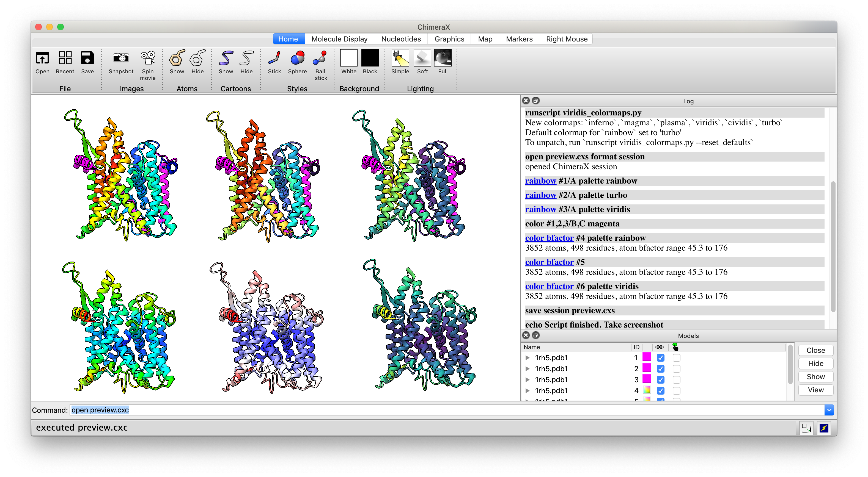Viewport: 868px width, 477px height.
Task: Expand model 4 tree item 1rh5.pdb1
Action: coord(528,390)
